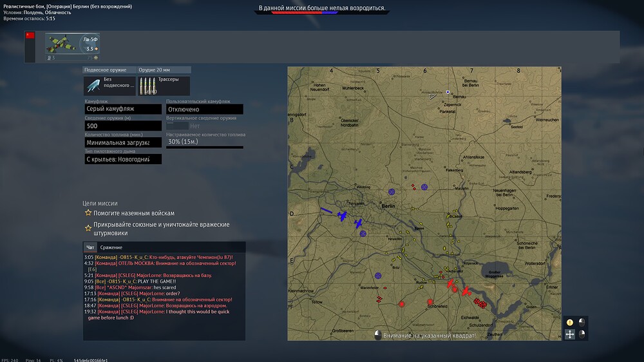The image size is (644, 362).
Task: Click the yellow attention marker icon
Action: (x=570, y=322)
